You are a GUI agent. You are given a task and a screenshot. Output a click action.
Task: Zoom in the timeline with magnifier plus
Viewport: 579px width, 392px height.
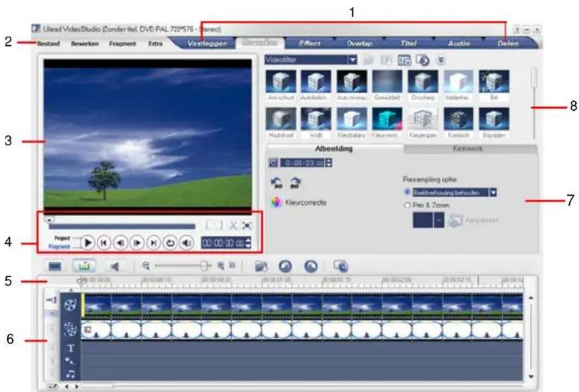point(221,265)
